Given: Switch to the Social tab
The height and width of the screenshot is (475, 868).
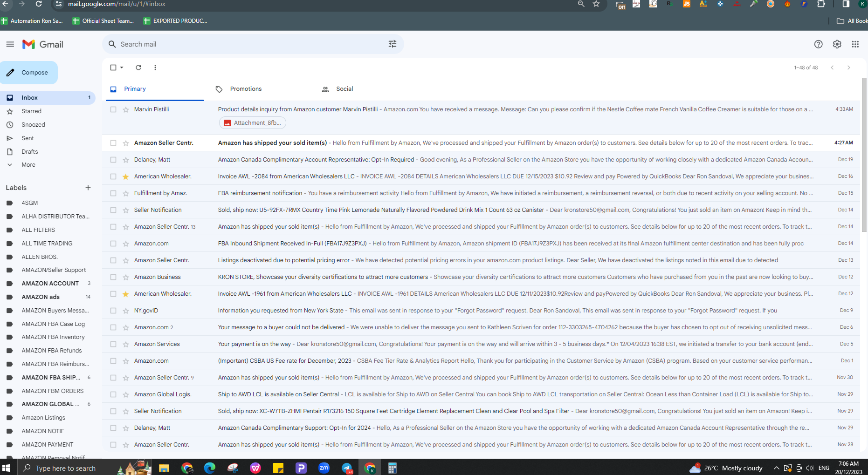Looking at the screenshot, I should pyautogui.click(x=344, y=89).
